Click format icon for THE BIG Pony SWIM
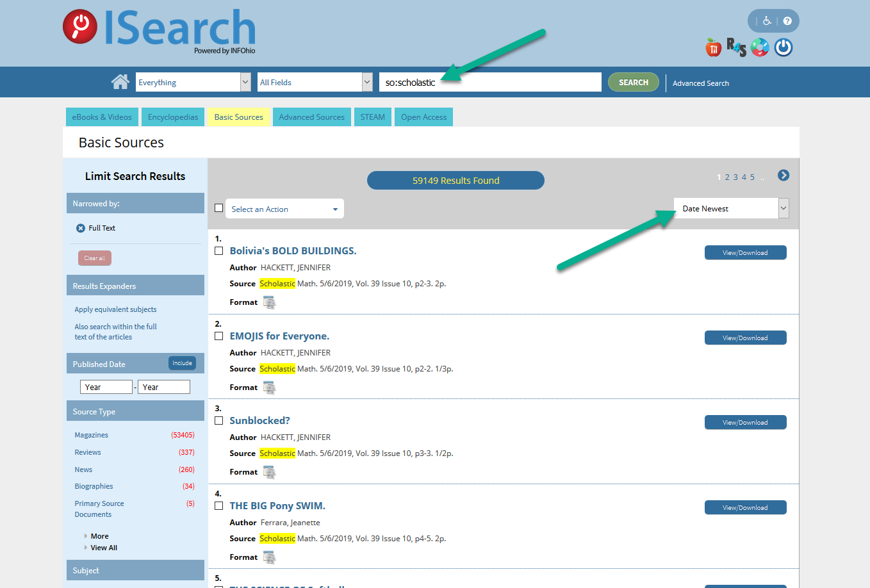 (x=270, y=557)
